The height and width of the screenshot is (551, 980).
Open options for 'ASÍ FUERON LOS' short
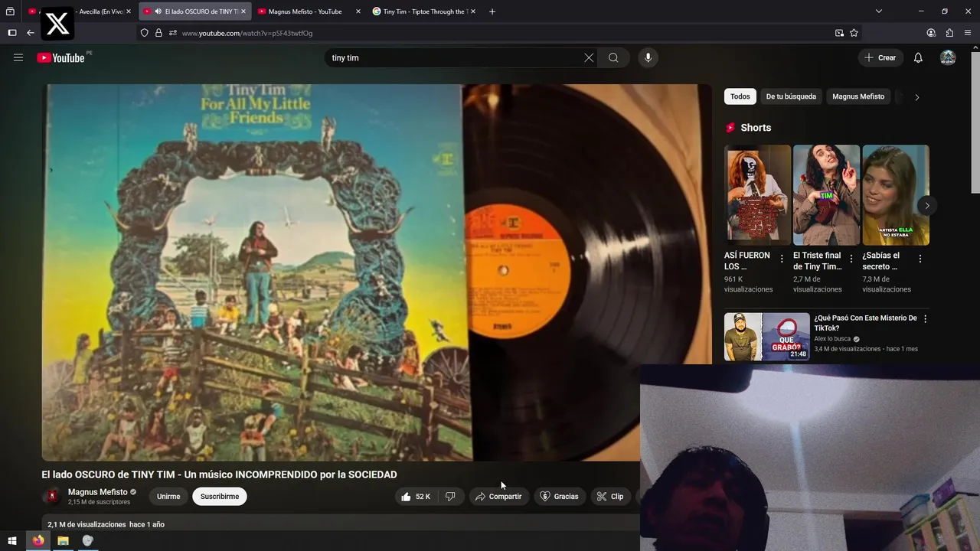coord(782,259)
